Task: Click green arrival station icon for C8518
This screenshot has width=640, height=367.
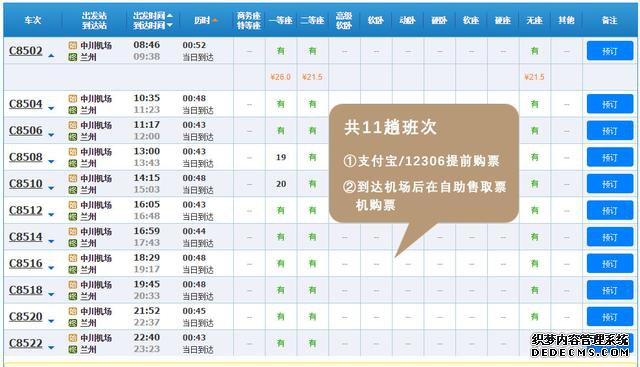Action: (x=73, y=296)
